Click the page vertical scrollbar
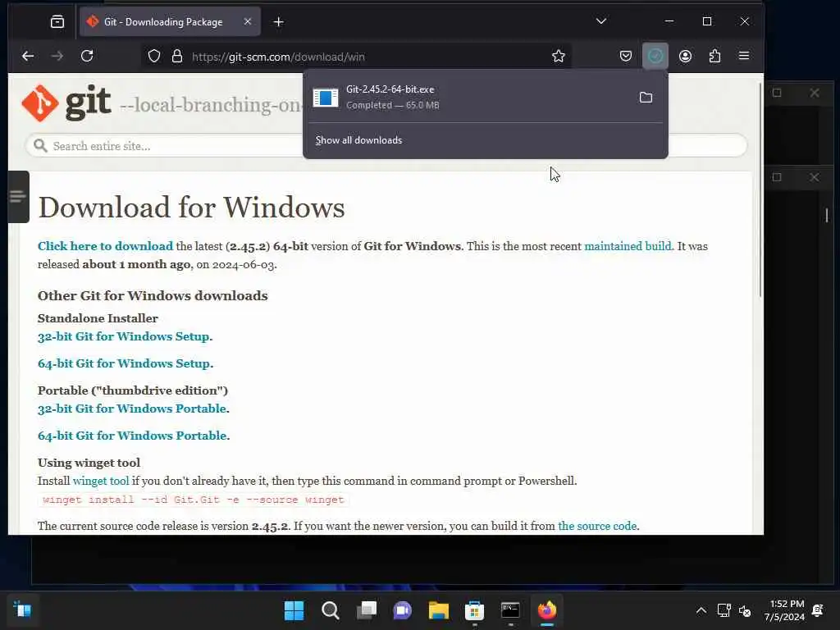Screen dimensions: 840x630 tap(760, 190)
